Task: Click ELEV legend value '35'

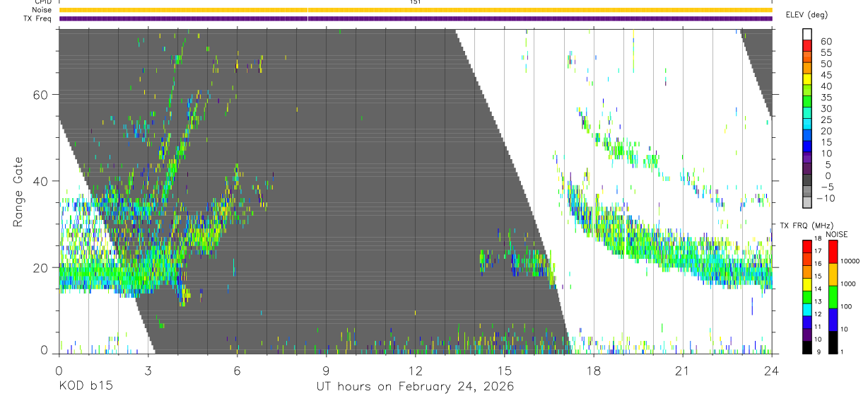Action: [826, 98]
